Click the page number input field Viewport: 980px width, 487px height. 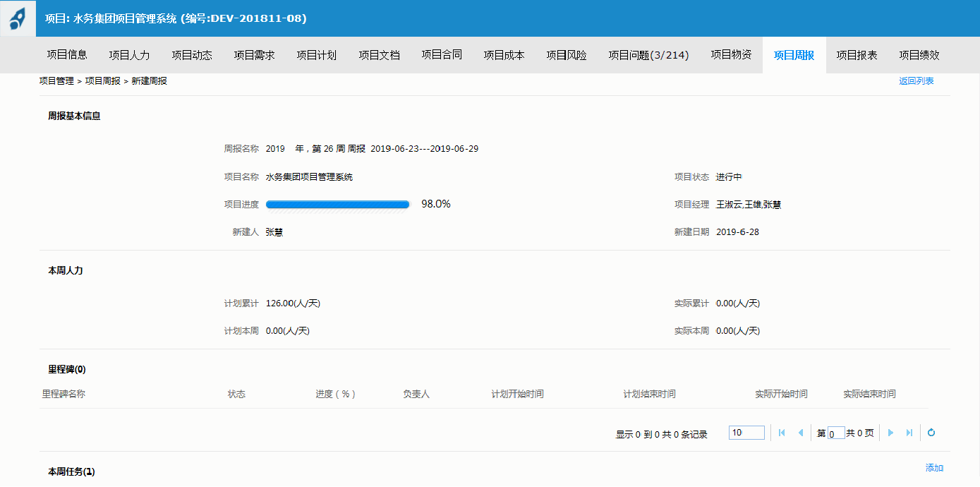836,433
